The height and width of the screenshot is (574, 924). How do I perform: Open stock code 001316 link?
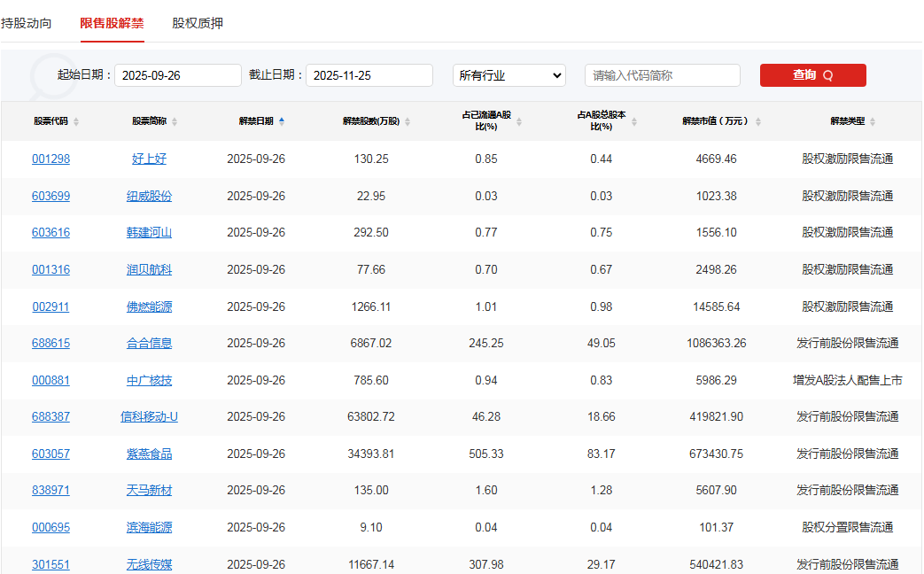tap(50, 270)
